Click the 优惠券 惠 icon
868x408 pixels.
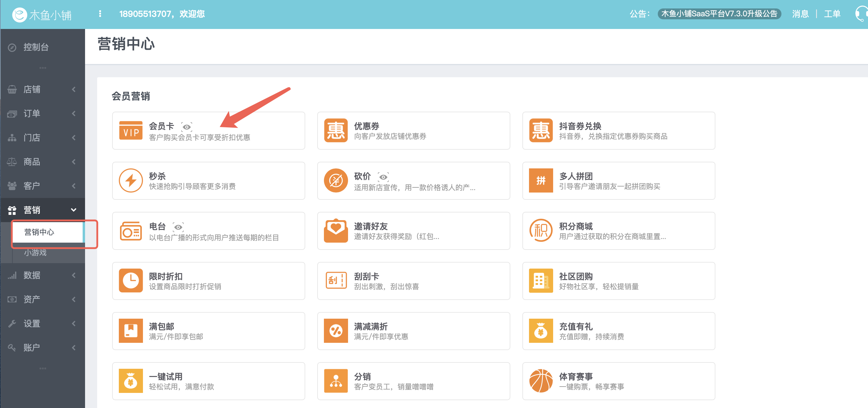pyautogui.click(x=336, y=130)
